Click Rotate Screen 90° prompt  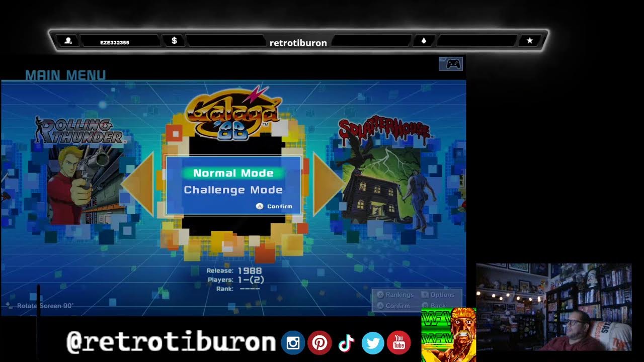(40, 306)
